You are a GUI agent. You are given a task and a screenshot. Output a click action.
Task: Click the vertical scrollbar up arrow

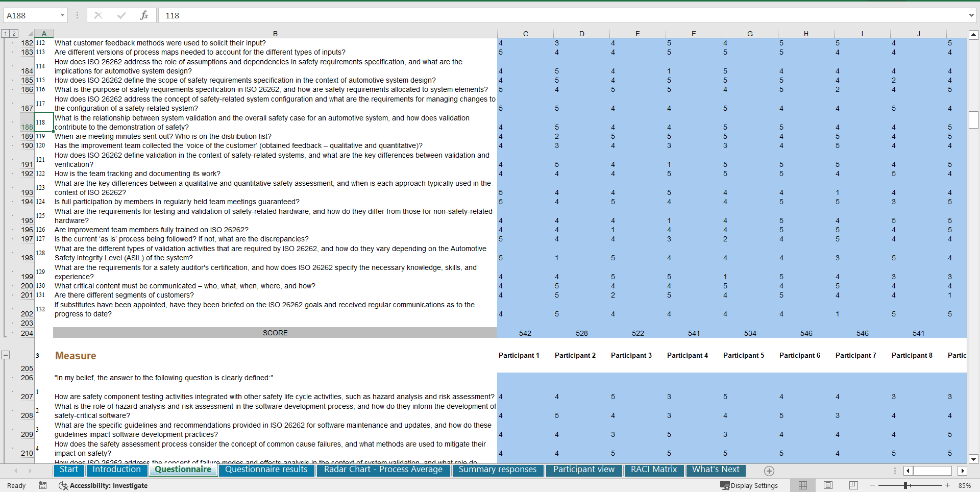[973, 35]
